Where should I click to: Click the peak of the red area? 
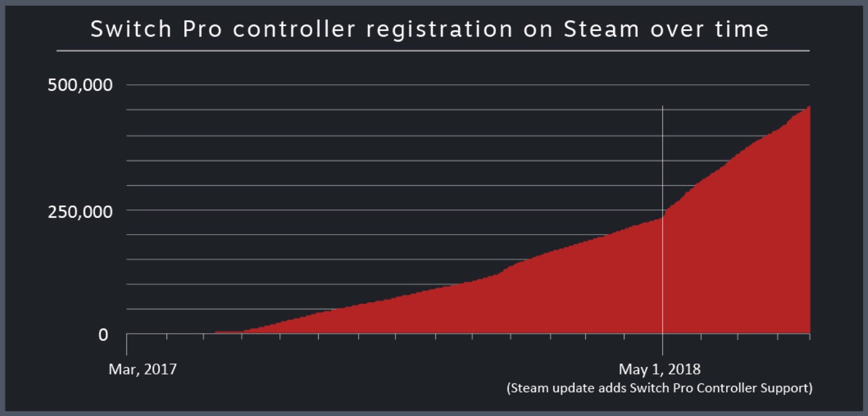click(809, 107)
